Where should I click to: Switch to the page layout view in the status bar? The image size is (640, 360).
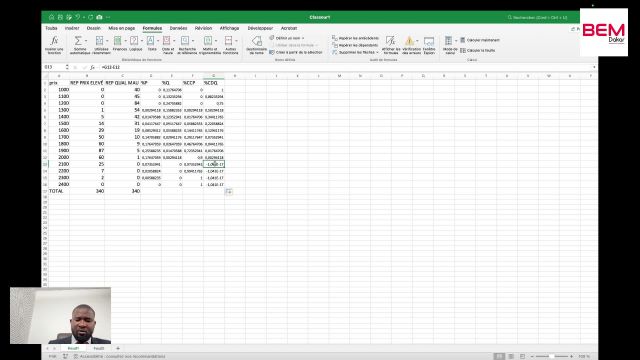tap(511, 356)
